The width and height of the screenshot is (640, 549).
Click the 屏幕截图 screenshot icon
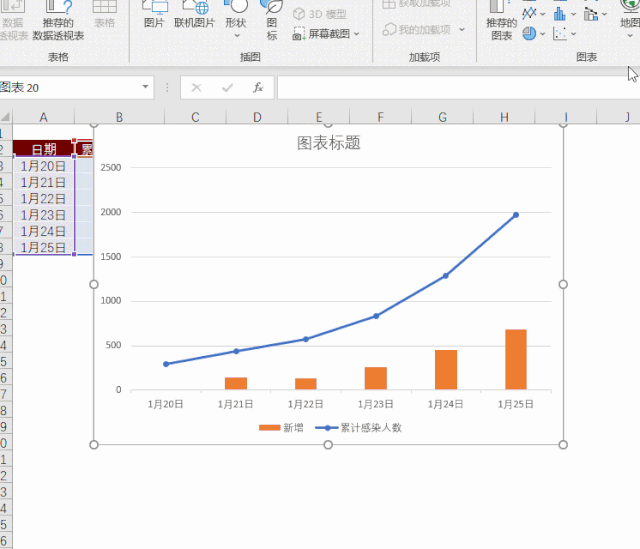299,33
